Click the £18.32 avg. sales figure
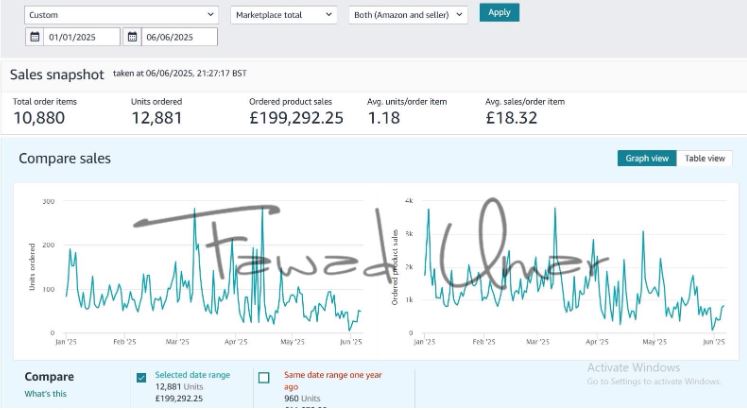Image resolution: width=747 pixels, height=410 pixels. pyautogui.click(x=511, y=118)
